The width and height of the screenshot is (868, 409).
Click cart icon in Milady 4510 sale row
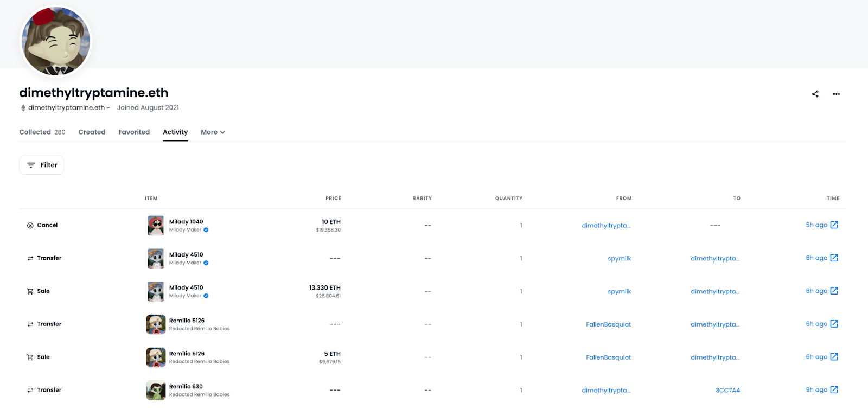pos(30,291)
